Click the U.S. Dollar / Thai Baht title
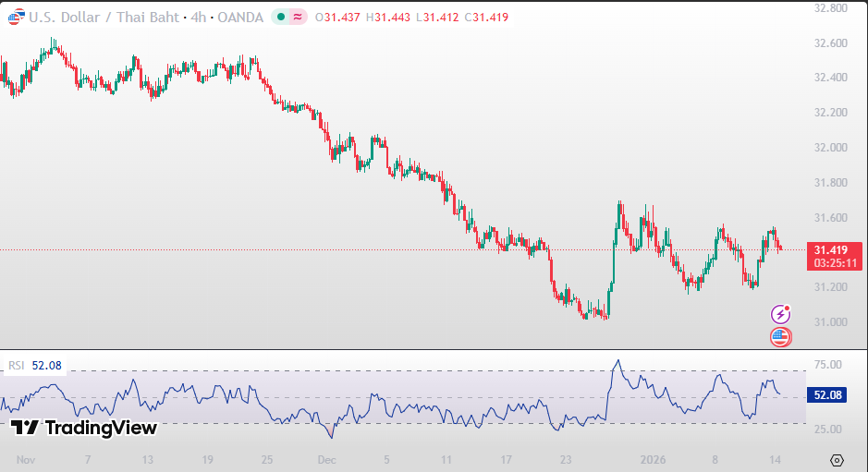Screen dimensions: 868x472 (104, 18)
